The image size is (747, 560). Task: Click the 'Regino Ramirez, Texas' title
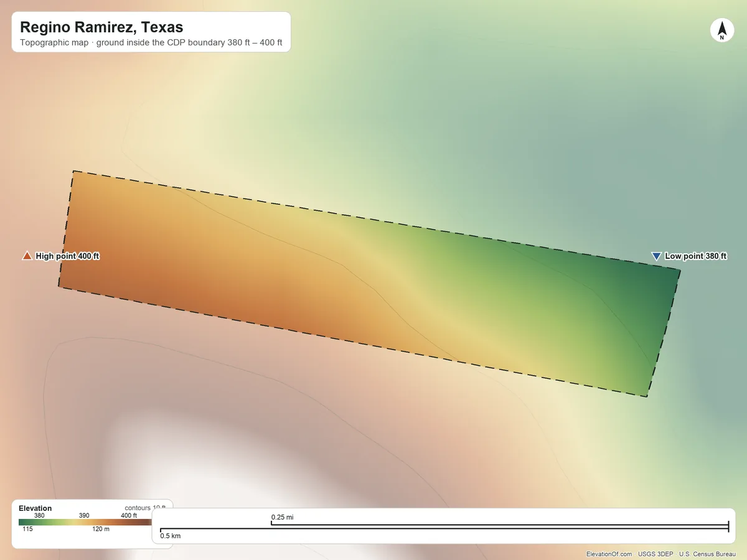pos(101,27)
